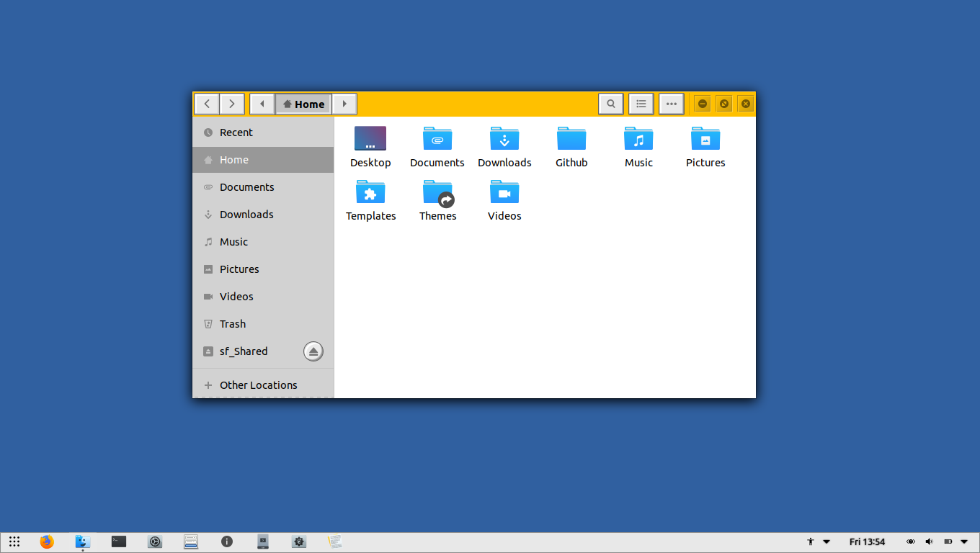Open the clock showing Fri 13:54

pyautogui.click(x=867, y=541)
